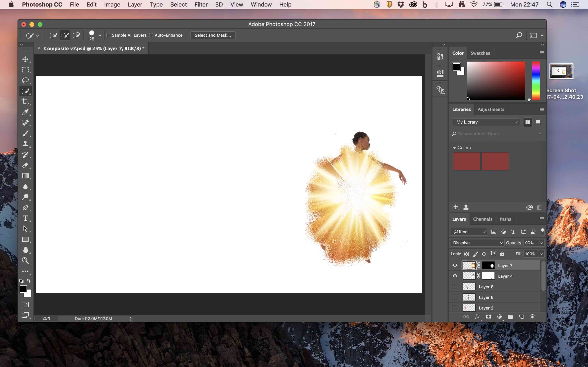Click the Select and Mask button
The image size is (588, 367).
212,35
